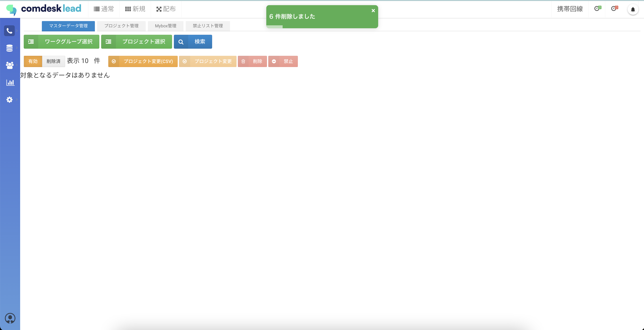644x330 pixels.
Task: Open the bar chart reports icon
Action: pos(10,82)
